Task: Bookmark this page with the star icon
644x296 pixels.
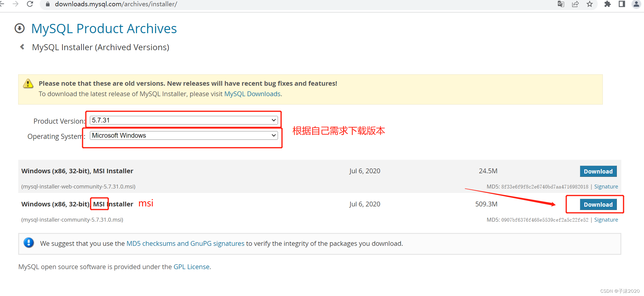Action: (590, 4)
